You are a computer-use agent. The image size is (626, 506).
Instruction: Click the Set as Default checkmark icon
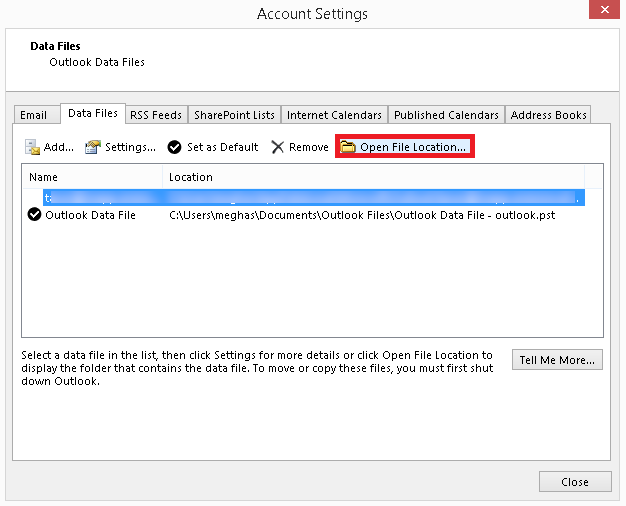tap(174, 147)
